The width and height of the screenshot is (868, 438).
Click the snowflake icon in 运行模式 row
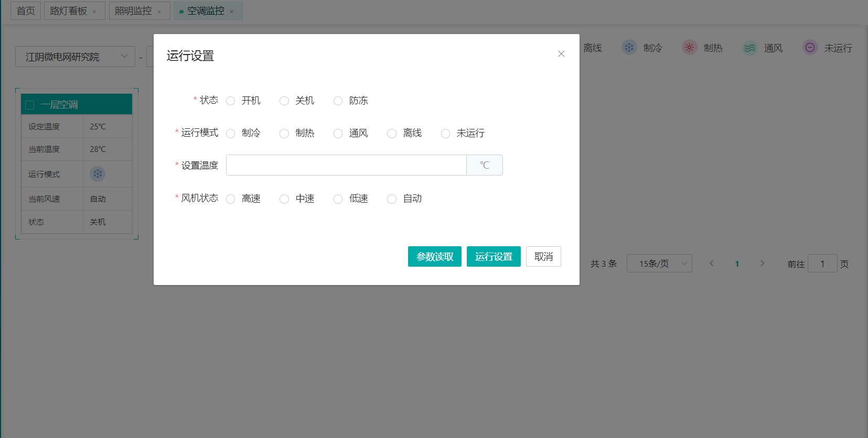[98, 174]
